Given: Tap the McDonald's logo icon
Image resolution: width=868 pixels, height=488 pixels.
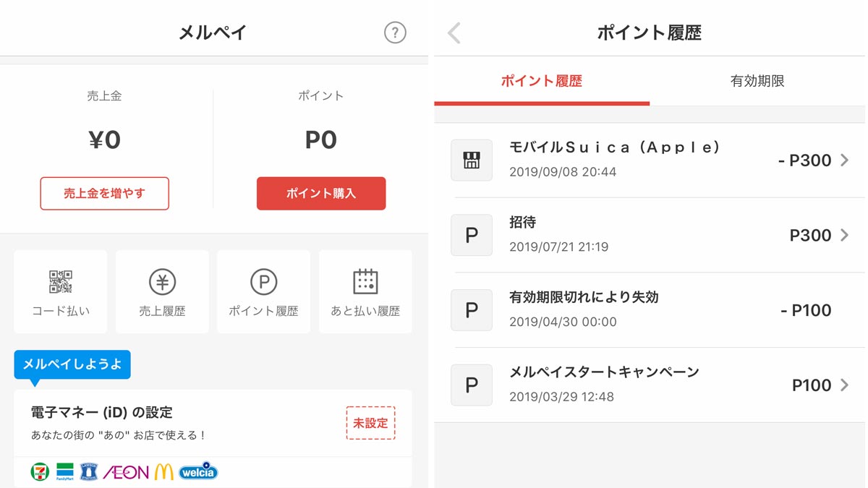Looking at the screenshot, I should [x=164, y=472].
